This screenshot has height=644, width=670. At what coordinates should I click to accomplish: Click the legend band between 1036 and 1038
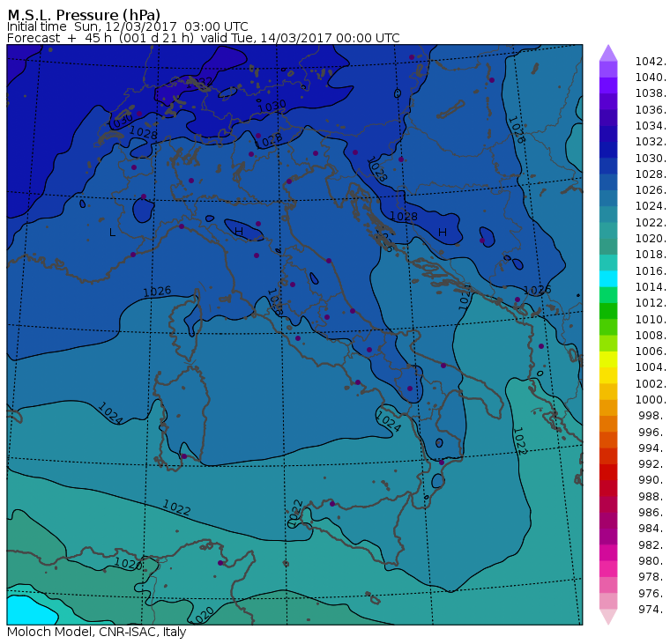pyautogui.click(x=608, y=101)
